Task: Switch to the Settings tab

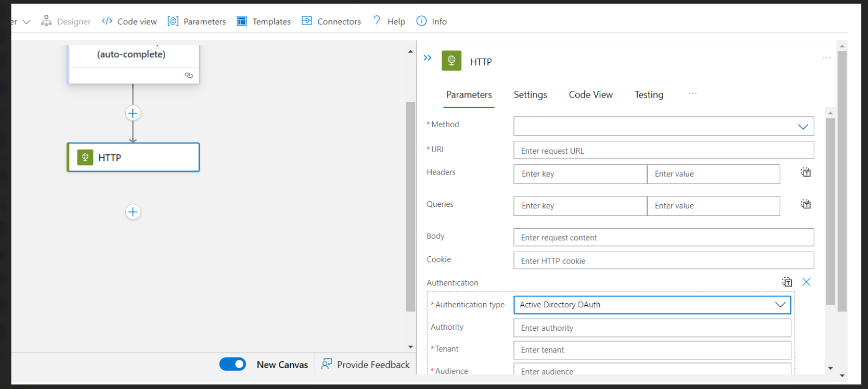Action: point(530,95)
